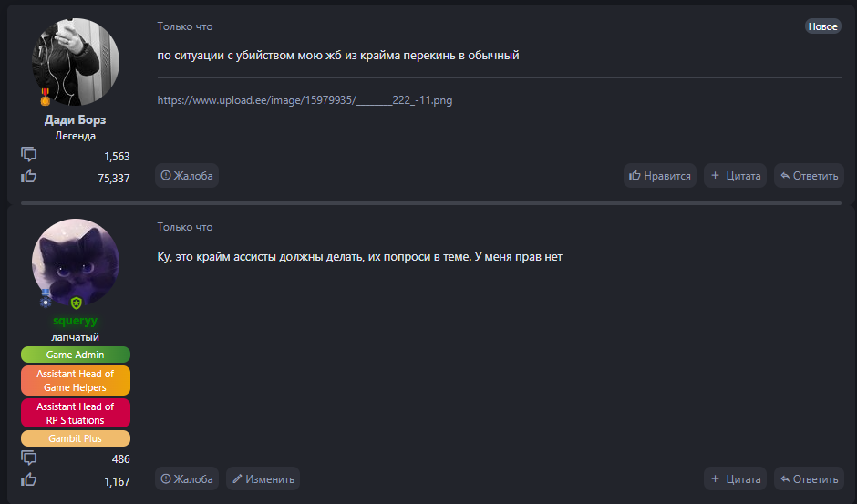Report the first post with Жалоба
The width and height of the screenshot is (857, 504).
point(187,176)
